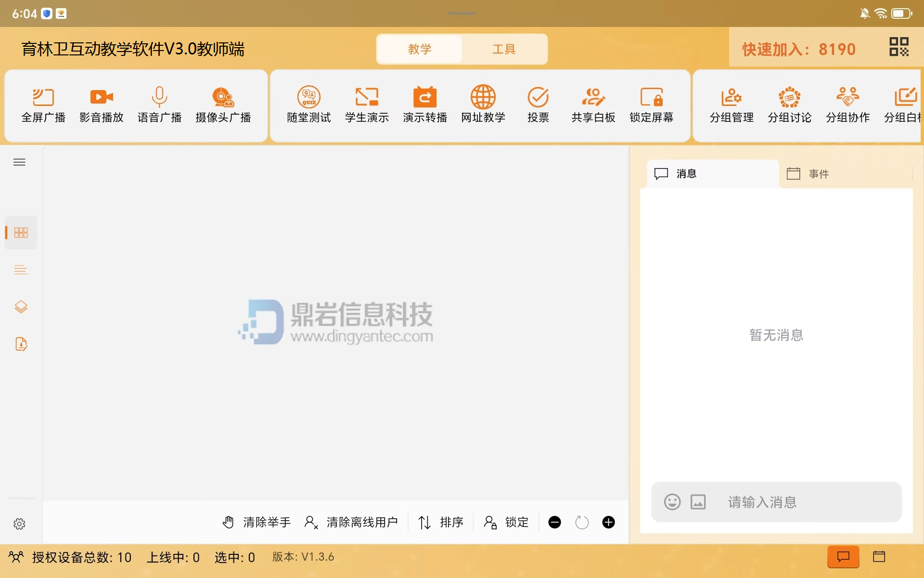The width and height of the screenshot is (924, 578).
Task: Show the quick-join QR code
Action: tap(898, 47)
